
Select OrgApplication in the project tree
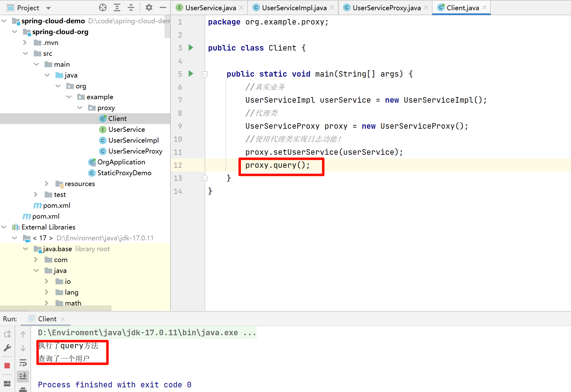121,162
